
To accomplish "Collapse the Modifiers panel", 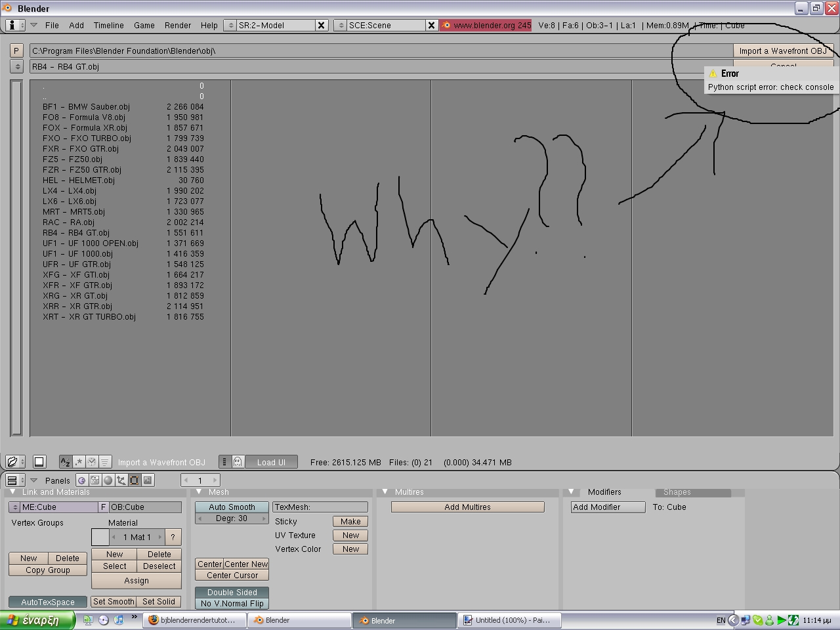I will click(571, 492).
